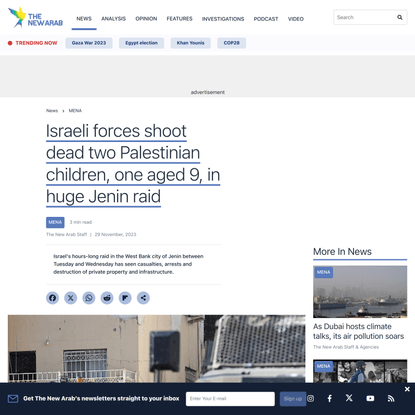Share article on Facebook

tap(52, 298)
